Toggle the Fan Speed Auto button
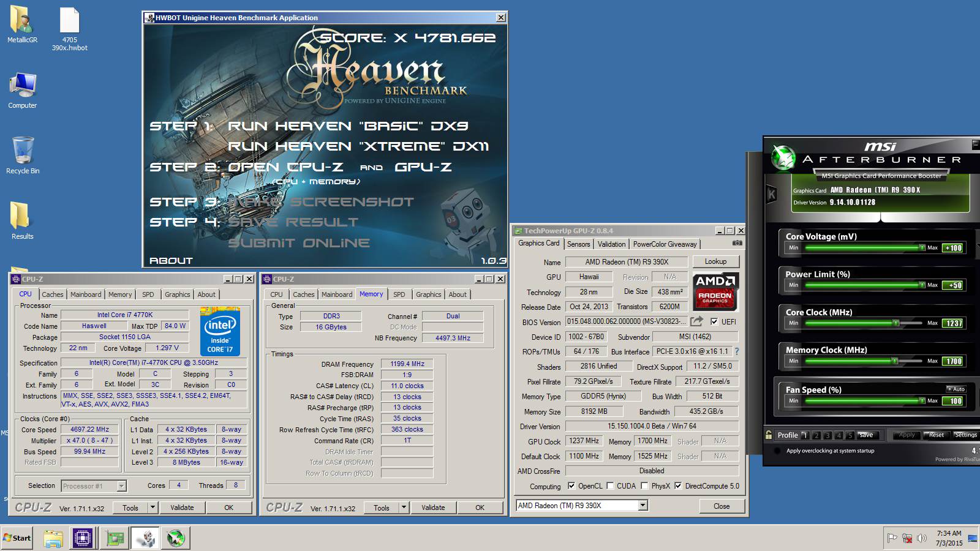 [x=956, y=389]
